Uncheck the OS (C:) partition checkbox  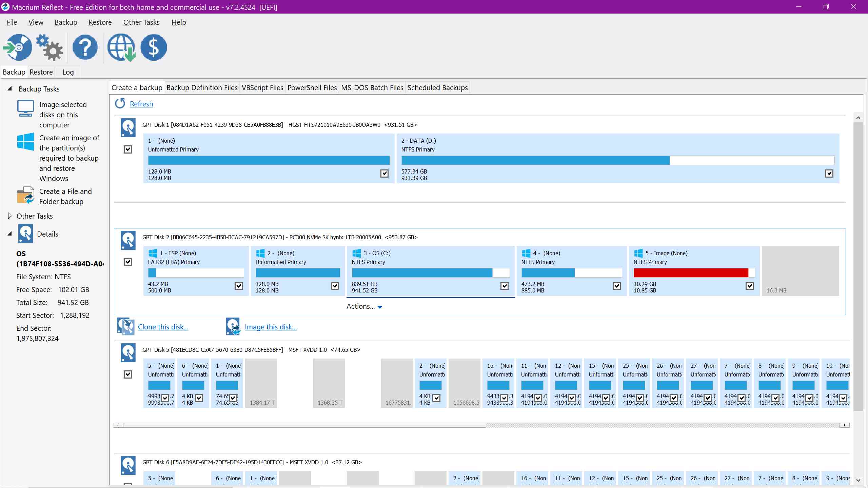tap(505, 286)
